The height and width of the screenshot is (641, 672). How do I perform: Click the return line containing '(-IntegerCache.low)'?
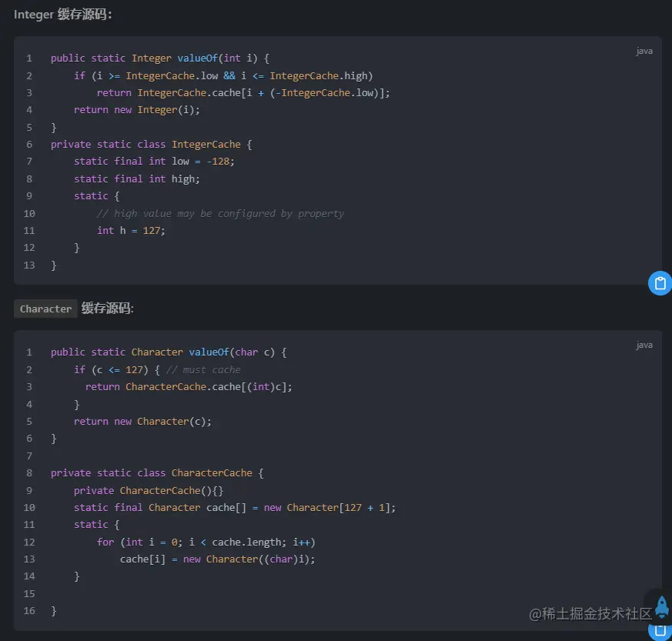click(x=243, y=93)
